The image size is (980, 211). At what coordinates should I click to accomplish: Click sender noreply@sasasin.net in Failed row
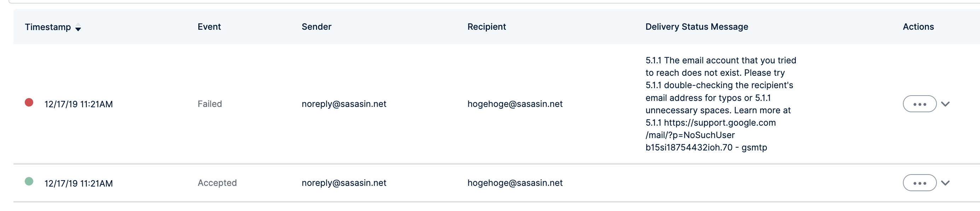(344, 104)
